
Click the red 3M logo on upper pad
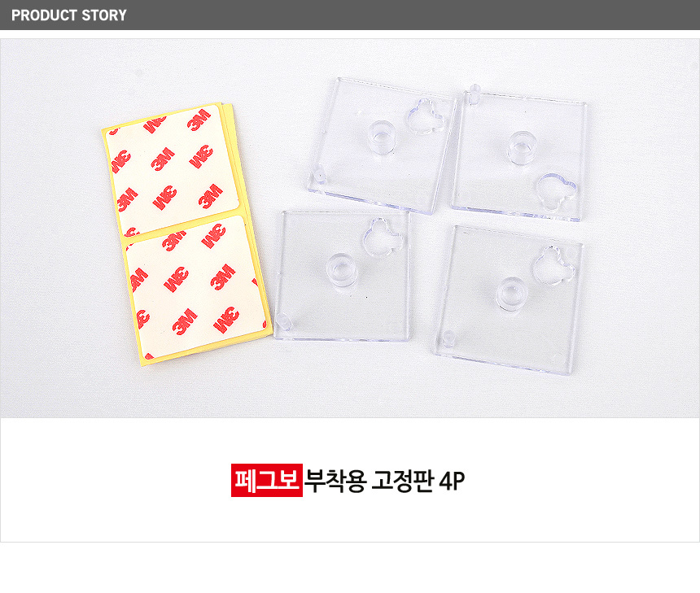[164, 159]
